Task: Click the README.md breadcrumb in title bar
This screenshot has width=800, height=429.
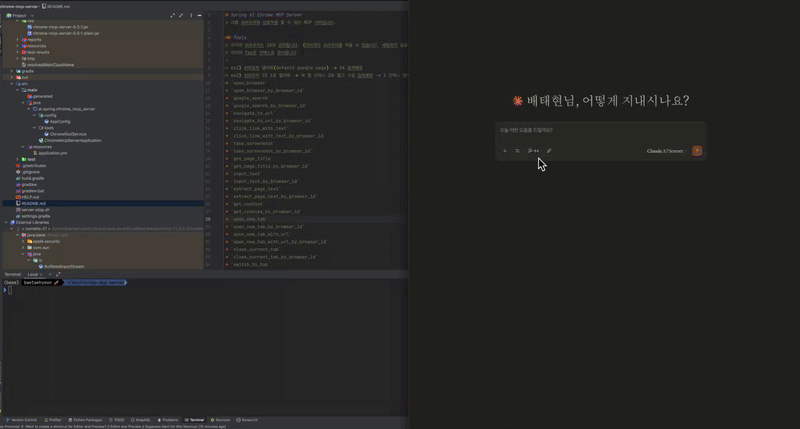Action: click(x=57, y=6)
